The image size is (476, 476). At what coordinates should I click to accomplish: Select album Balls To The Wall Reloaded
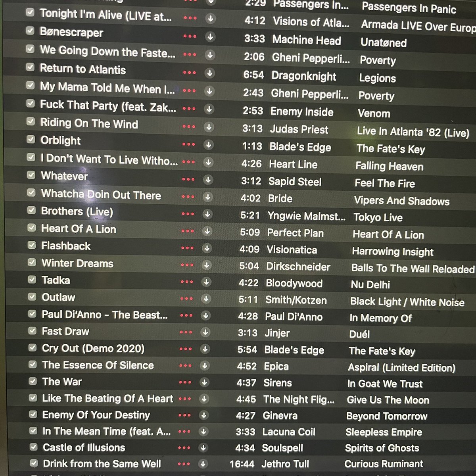[x=413, y=269]
